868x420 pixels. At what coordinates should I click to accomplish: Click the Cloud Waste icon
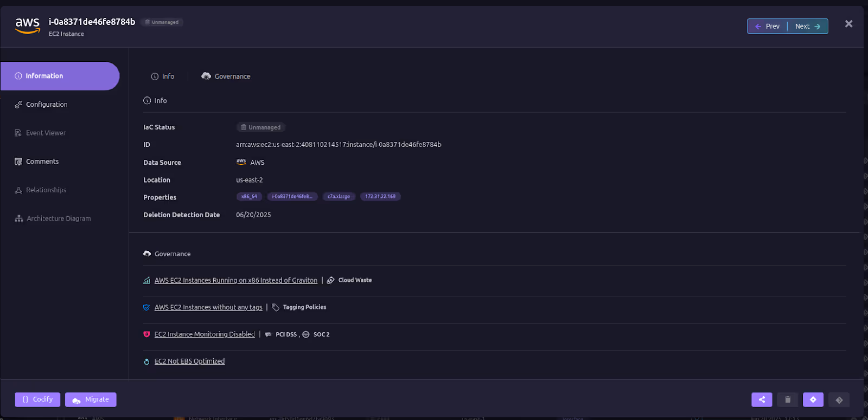(330, 280)
